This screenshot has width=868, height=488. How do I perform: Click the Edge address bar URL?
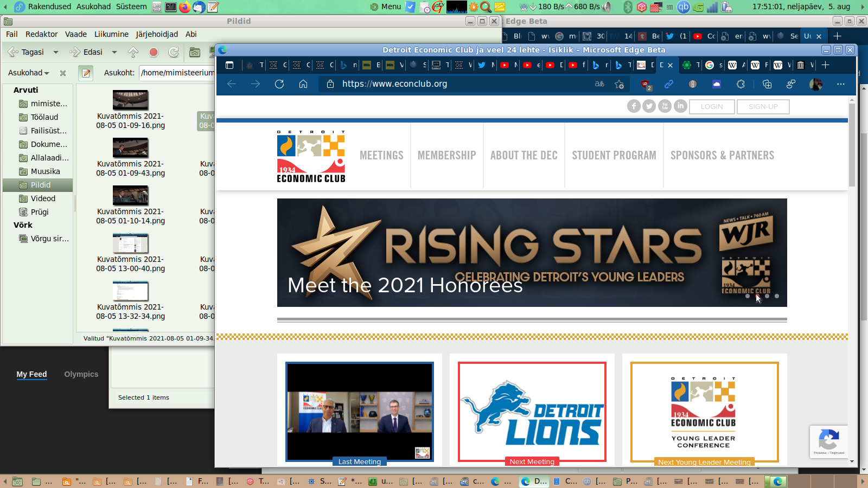coord(394,84)
